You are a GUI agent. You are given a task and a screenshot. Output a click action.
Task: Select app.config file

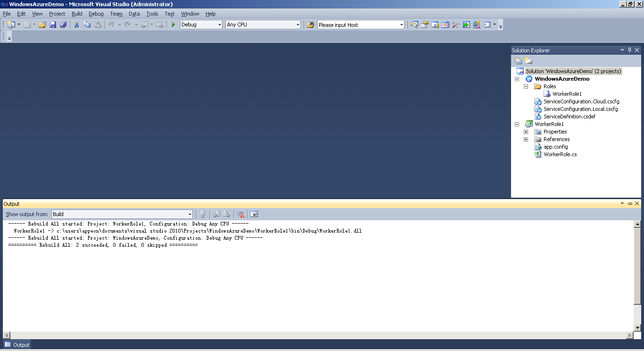pos(556,147)
